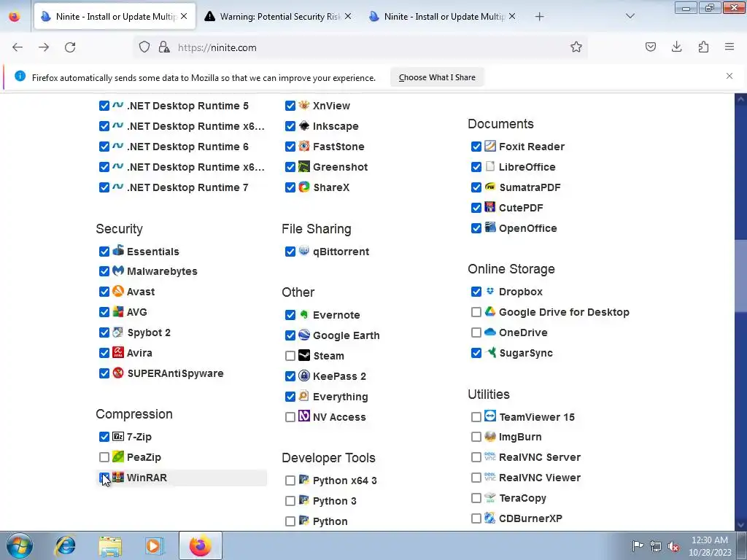Image resolution: width=747 pixels, height=560 pixels.
Task: Check Google Drive for Desktop checkbox
Action: pyautogui.click(x=476, y=312)
